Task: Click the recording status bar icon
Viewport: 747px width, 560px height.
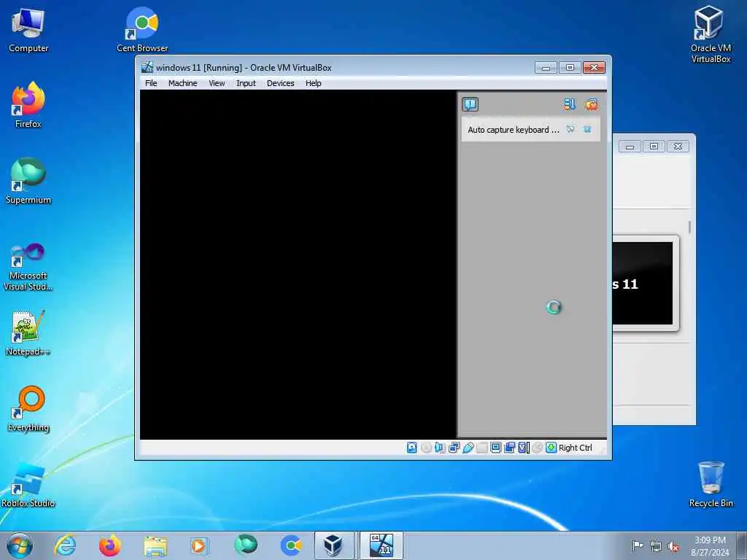Action: tap(510, 448)
